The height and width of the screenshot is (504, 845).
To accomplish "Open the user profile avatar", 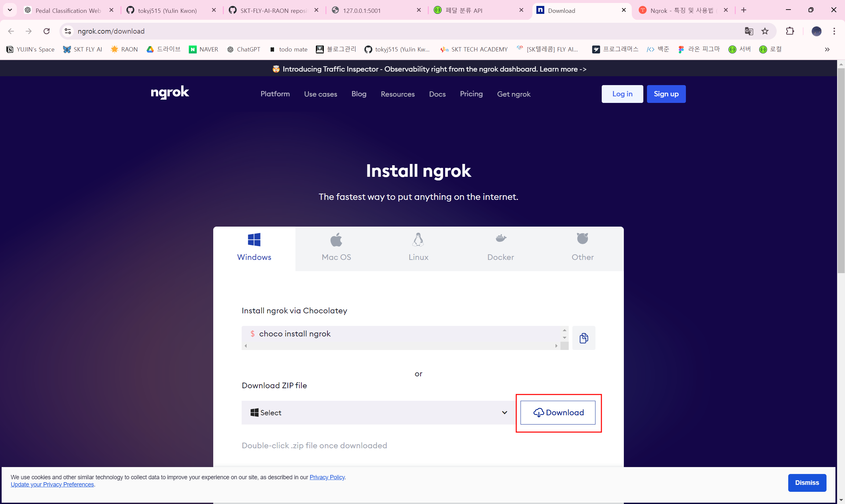I will click(816, 31).
